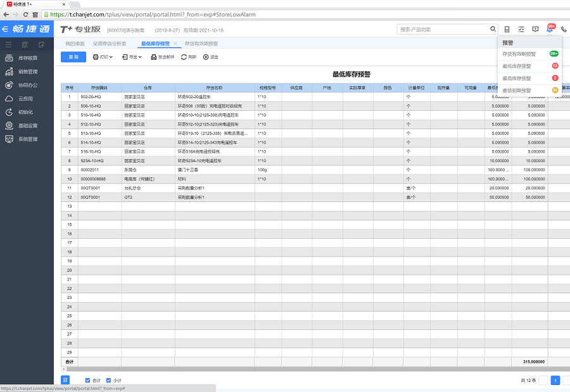The height and width of the screenshot is (392, 570).
Task: Open 初始化 in the sidebar
Action: point(27,112)
